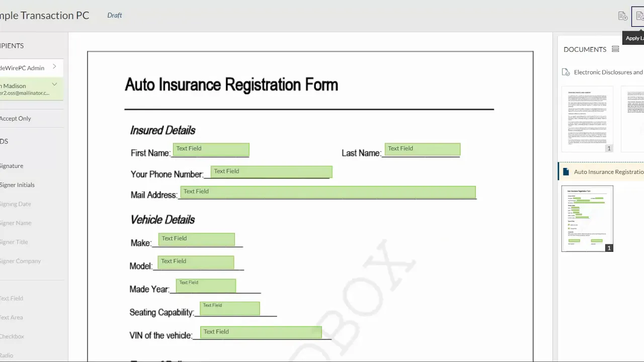Click the Electronic Disclosures page 1 thumbnail
The height and width of the screenshot is (362, 644).
[x=587, y=119]
